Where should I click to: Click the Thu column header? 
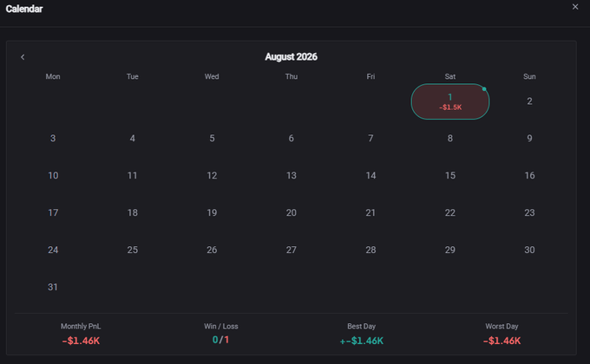[x=292, y=77]
